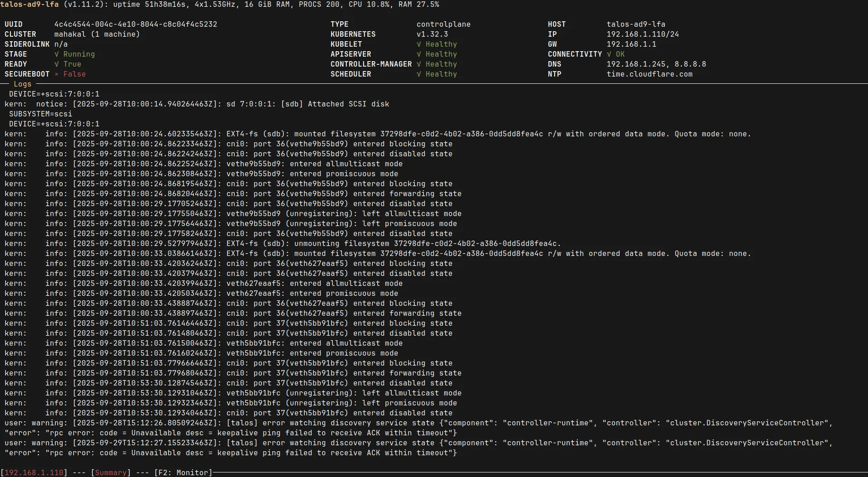Click the IP address 192.168.1.110/24
Image resolution: width=868 pixels, height=477 pixels.
pyautogui.click(x=643, y=34)
